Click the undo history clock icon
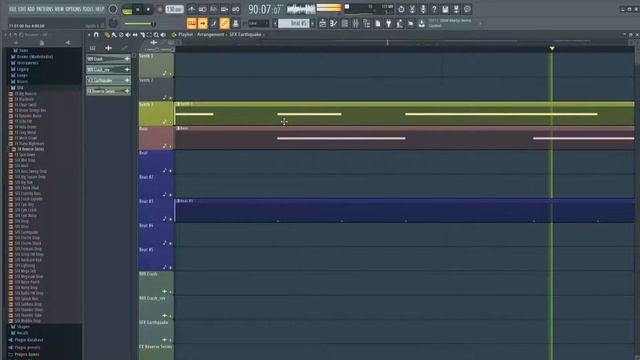This screenshot has height=360, width=640. pos(401,9)
